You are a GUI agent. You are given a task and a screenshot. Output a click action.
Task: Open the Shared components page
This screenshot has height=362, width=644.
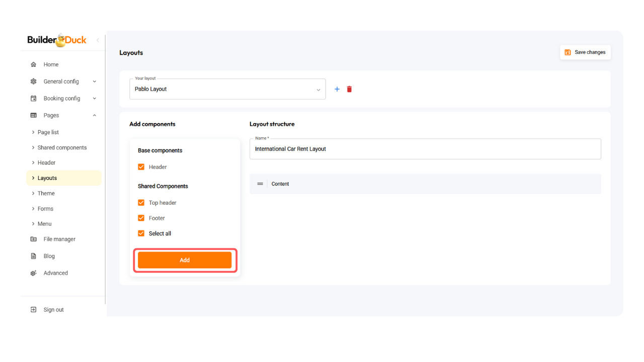[62, 148]
